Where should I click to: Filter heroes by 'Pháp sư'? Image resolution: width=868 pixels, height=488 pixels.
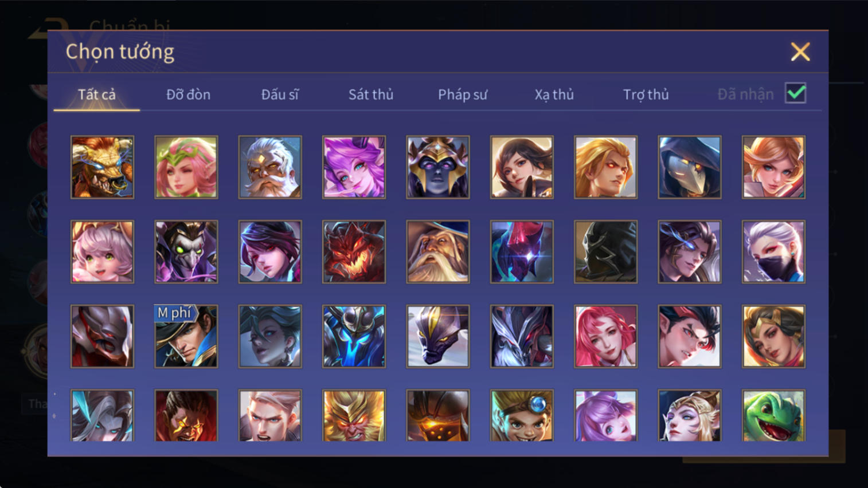tap(463, 95)
